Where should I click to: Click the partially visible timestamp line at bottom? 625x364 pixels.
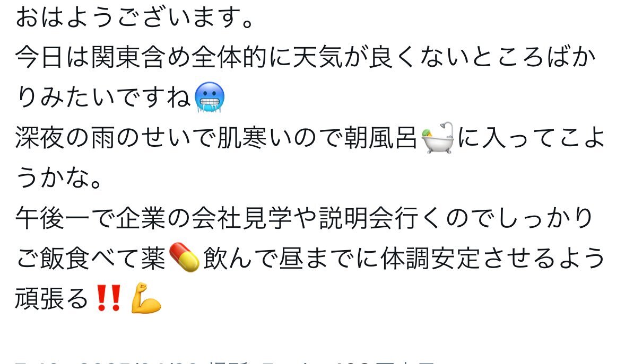coord(225,362)
